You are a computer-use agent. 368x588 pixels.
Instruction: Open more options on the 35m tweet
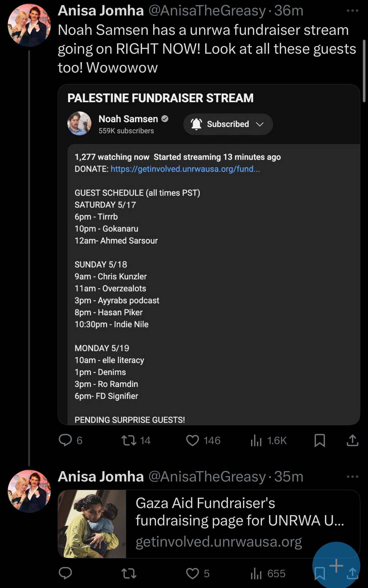click(x=352, y=476)
